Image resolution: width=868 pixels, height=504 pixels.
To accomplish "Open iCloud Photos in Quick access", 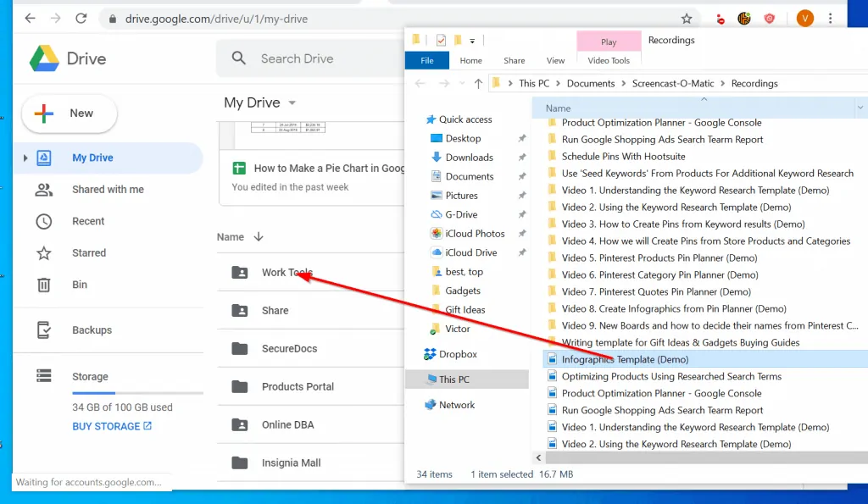I will point(475,234).
